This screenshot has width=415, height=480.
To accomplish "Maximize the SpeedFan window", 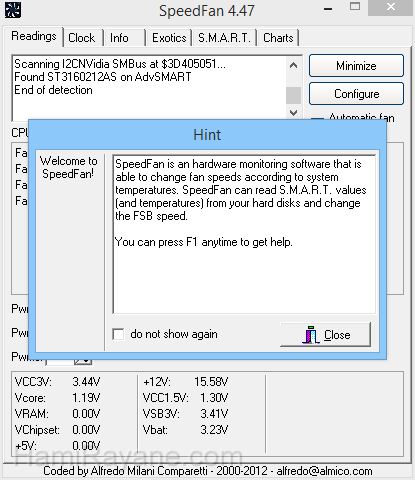I will click(355, 7).
